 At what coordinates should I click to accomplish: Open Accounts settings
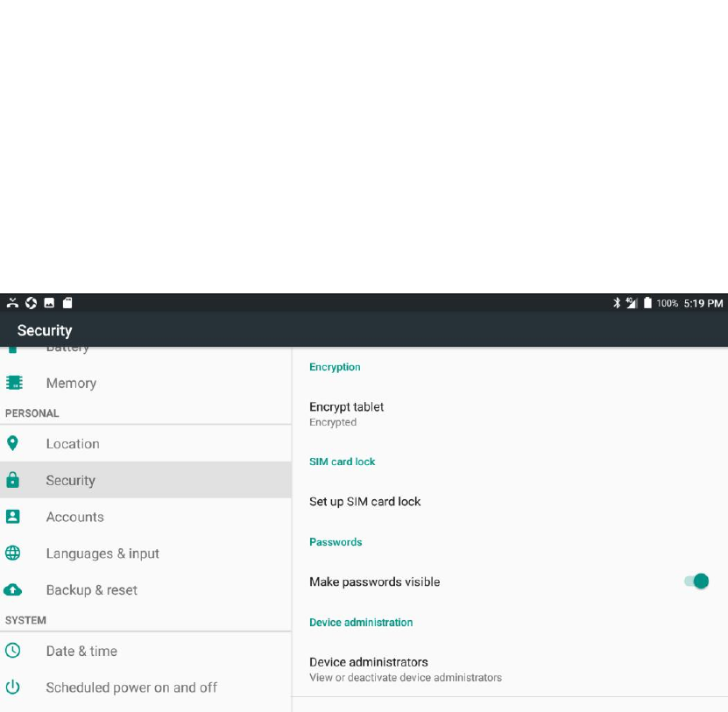click(145, 516)
